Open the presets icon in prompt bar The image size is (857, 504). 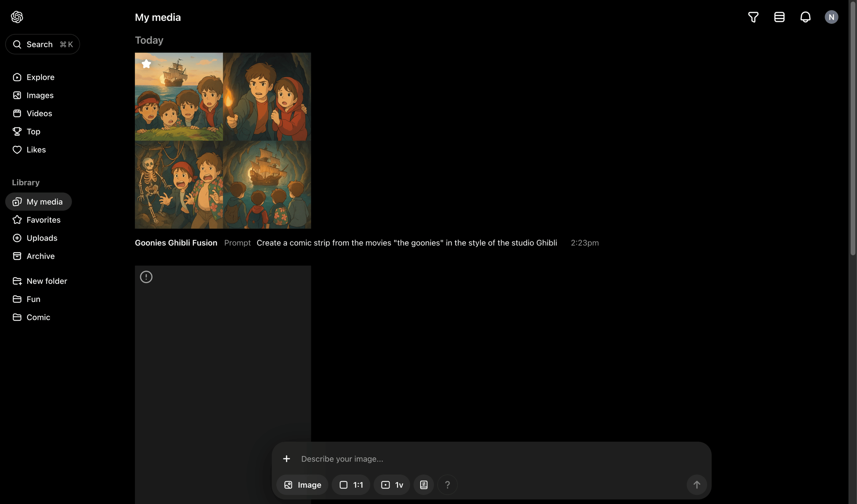(x=424, y=485)
